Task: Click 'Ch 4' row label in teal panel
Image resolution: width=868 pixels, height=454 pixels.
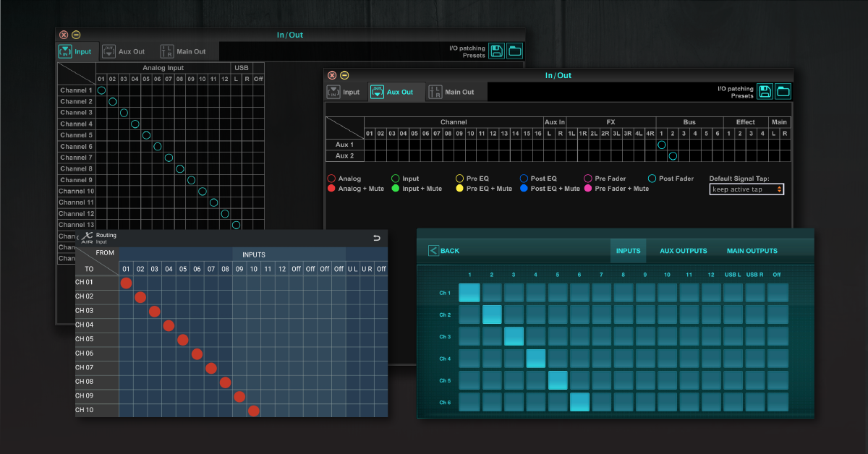Action: (x=445, y=359)
